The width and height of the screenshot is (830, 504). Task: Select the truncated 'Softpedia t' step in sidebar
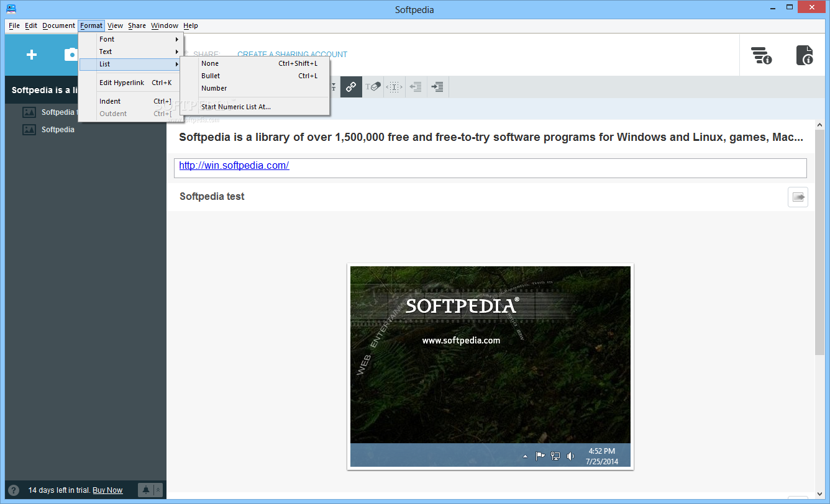click(59, 112)
